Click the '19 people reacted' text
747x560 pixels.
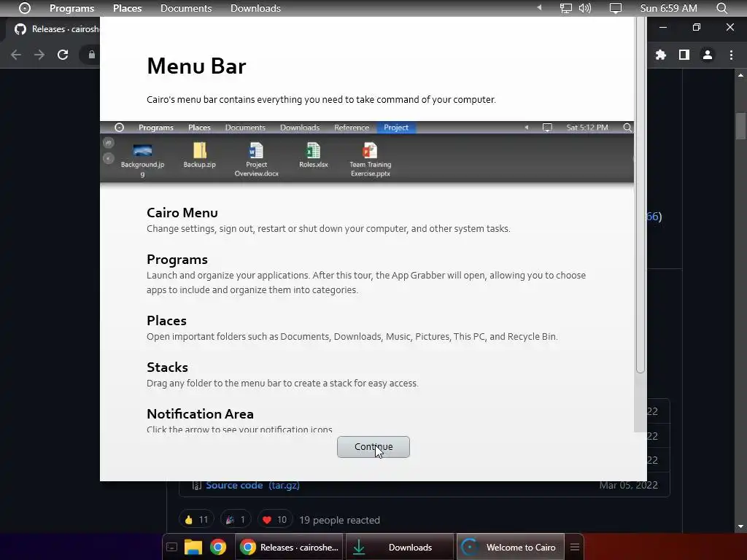339,520
